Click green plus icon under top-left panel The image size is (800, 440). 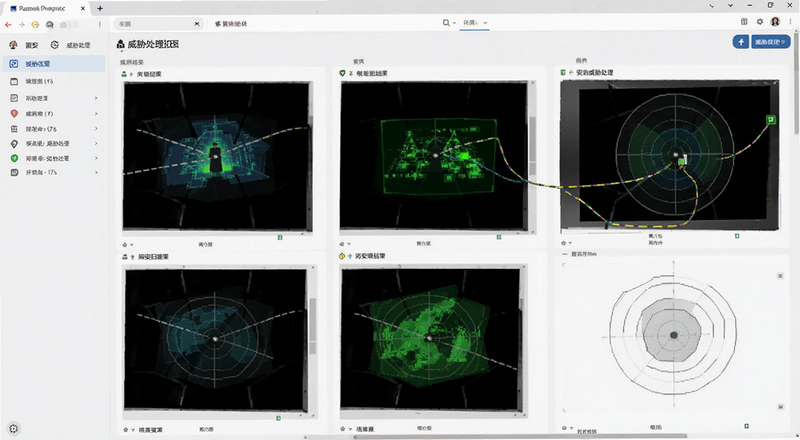pos(280,237)
